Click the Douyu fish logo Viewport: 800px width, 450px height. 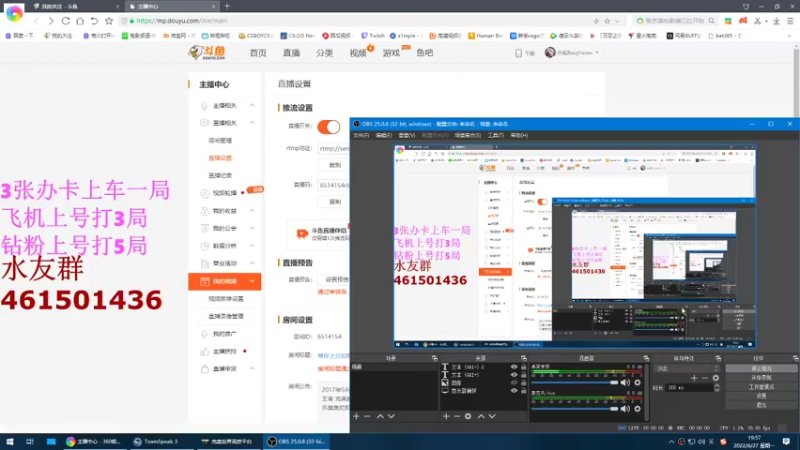(x=207, y=53)
